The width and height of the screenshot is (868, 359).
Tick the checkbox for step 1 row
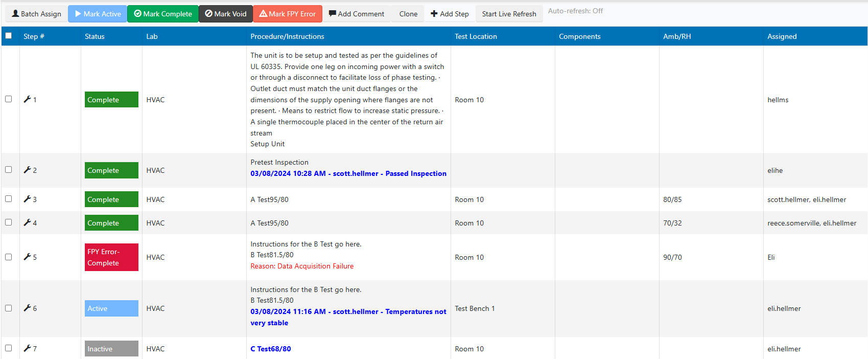tap(9, 99)
